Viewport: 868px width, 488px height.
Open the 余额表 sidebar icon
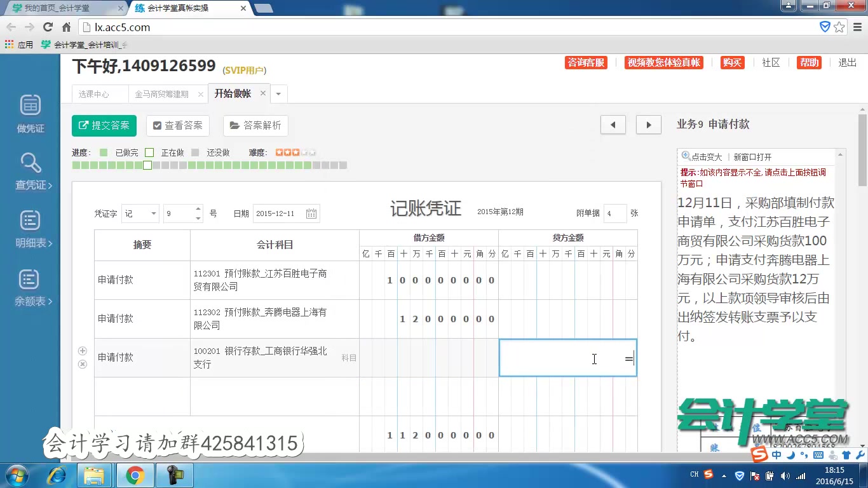coord(29,280)
